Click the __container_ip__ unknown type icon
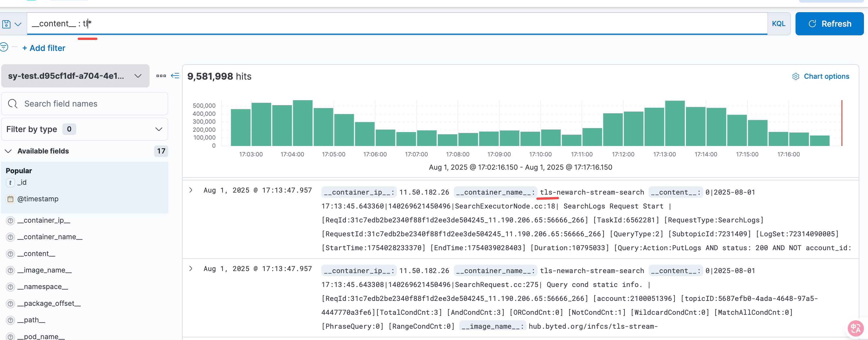Screen dimensions: 868x340 point(10,220)
